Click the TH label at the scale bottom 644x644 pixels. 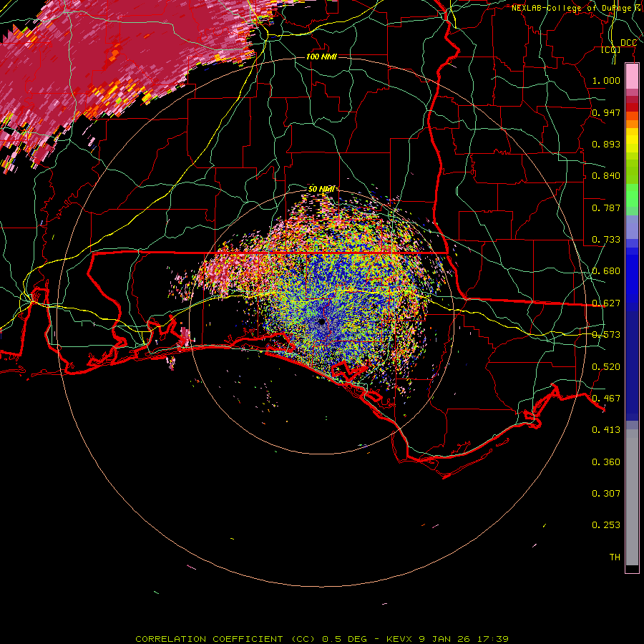pos(615,557)
